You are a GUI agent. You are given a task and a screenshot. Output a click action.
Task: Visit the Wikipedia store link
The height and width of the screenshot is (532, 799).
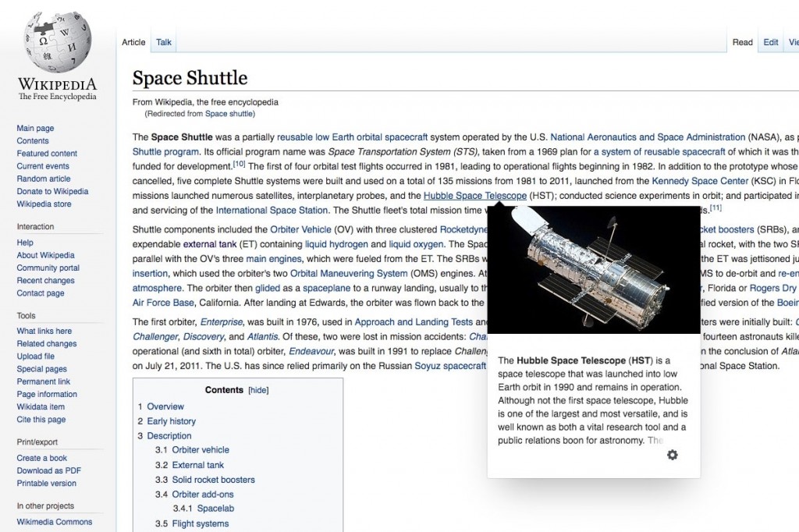[44, 204]
